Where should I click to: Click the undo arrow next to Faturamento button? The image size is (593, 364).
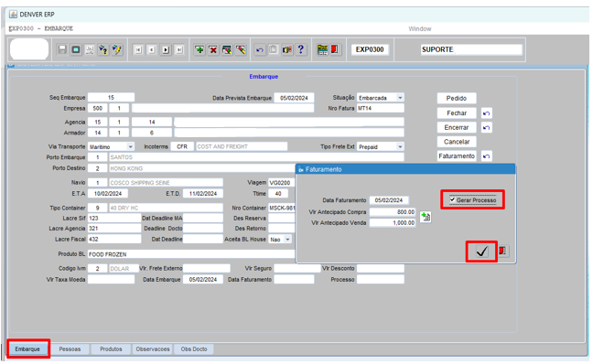pos(486,155)
